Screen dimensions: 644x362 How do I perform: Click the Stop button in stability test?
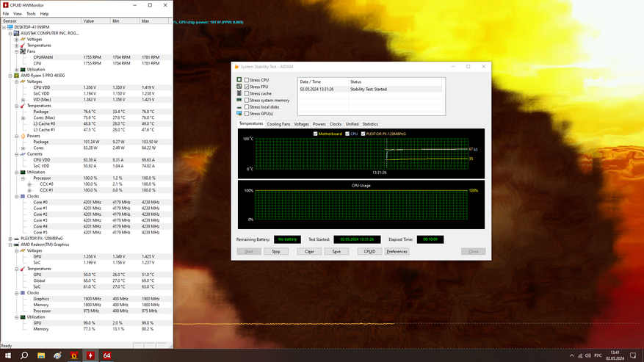tap(276, 251)
